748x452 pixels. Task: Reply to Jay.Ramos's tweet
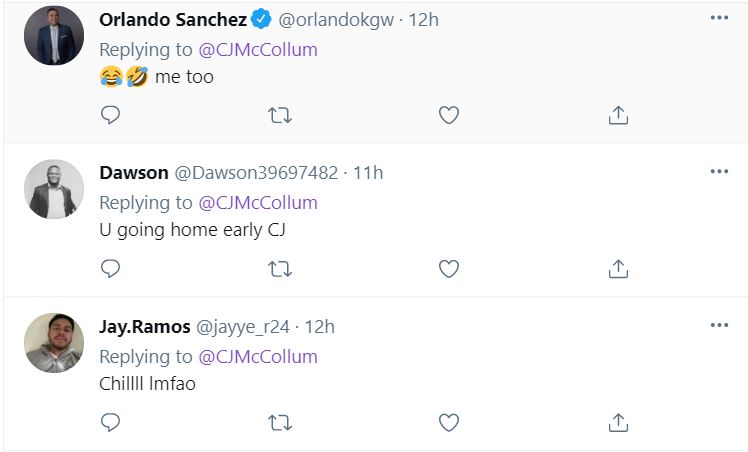pyautogui.click(x=111, y=422)
